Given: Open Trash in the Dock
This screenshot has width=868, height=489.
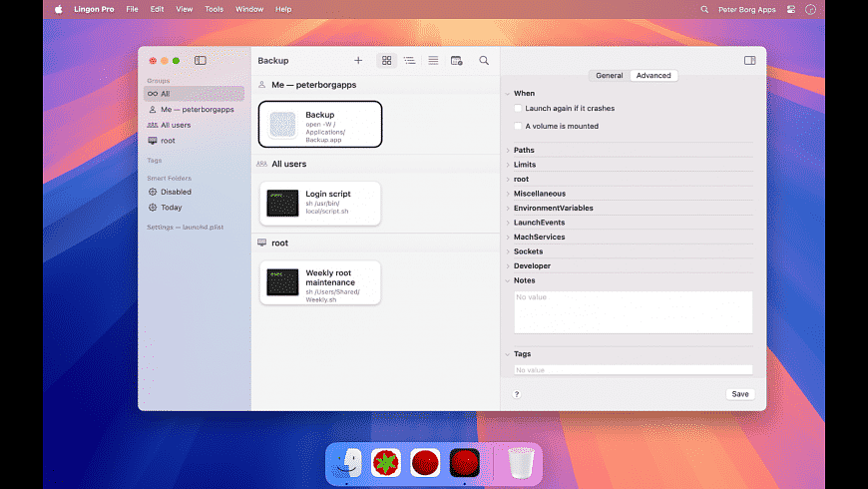Looking at the screenshot, I should (x=520, y=462).
